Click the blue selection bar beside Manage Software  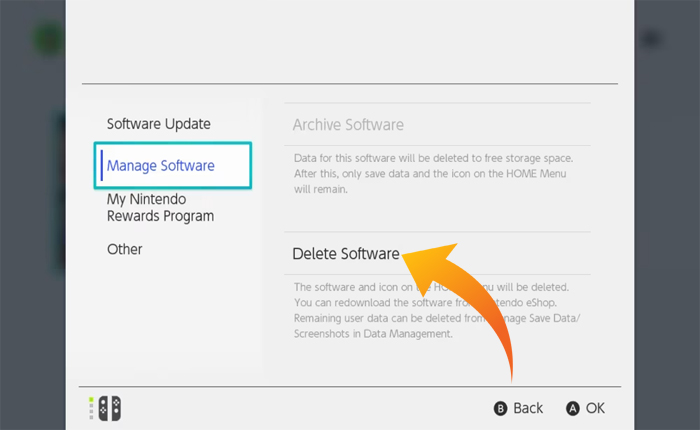coord(101,165)
